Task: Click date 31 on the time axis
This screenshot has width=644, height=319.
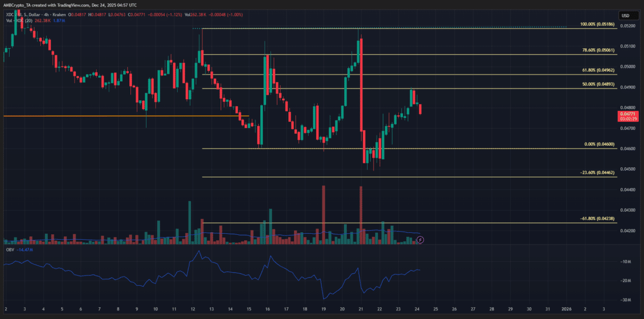Action: (547, 309)
